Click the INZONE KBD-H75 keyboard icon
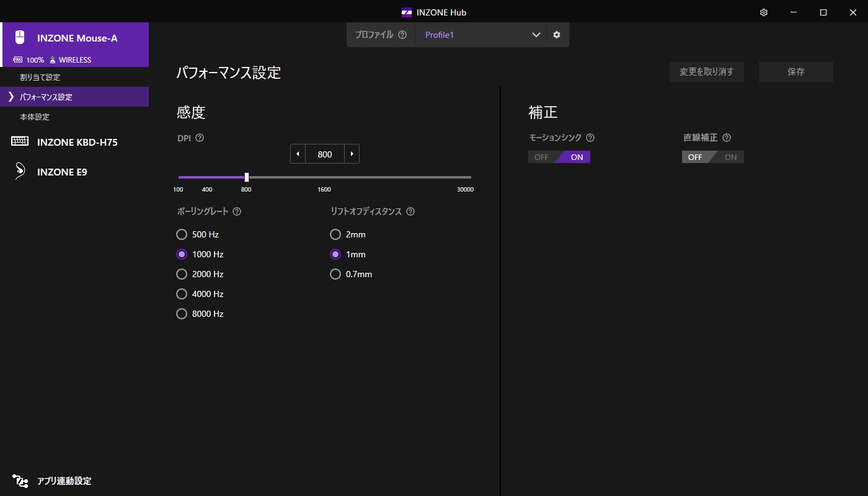868x496 pixels. tap(20, 141)
